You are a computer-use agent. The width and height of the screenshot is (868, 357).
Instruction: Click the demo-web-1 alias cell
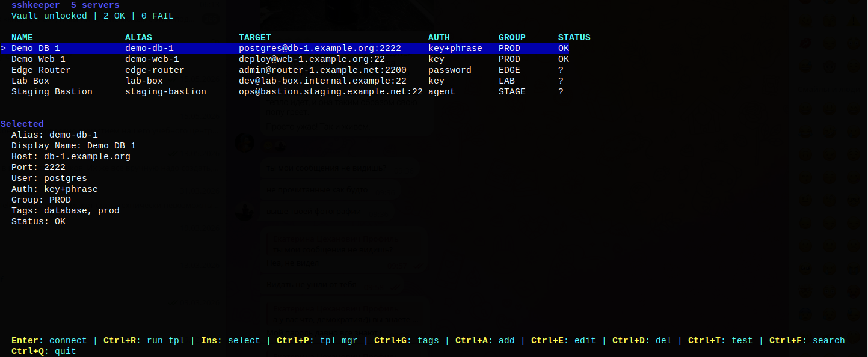point(152,59)
